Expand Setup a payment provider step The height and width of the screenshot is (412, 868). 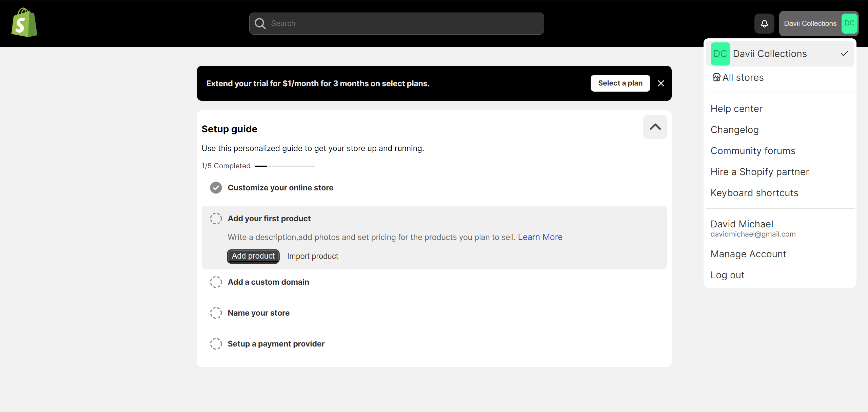(276, 344)
